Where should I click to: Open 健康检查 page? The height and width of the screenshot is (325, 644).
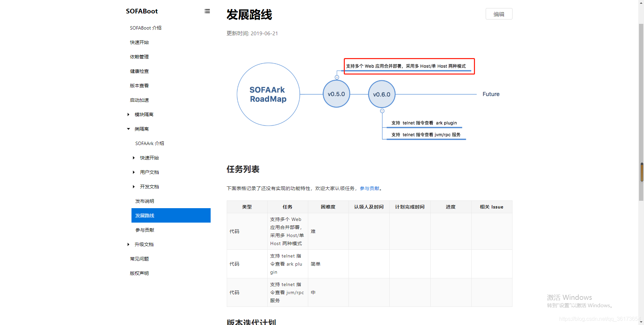point(139,71)
